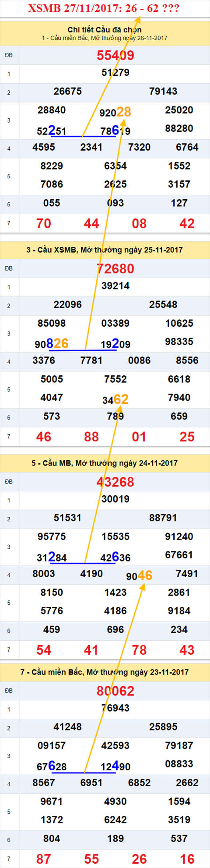The height and width of the screenshot is (868, 210).
Task: Select third prize number 67661
Action: (179, 555)
